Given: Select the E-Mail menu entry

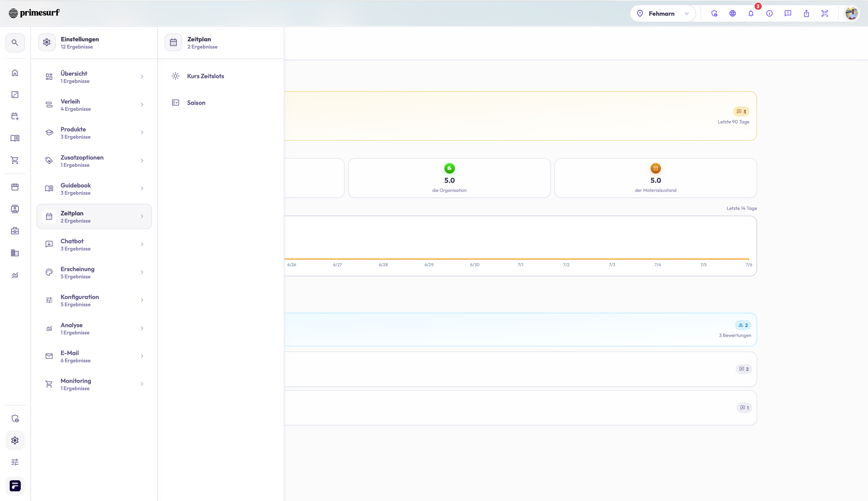Looking at the screenshot, I should tap(94, 356).
